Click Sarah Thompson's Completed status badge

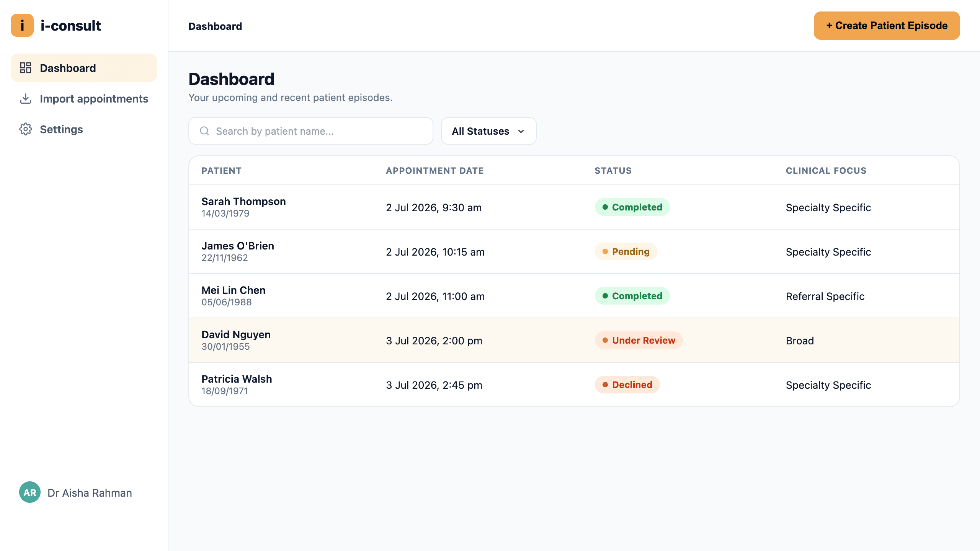[632, 207]
